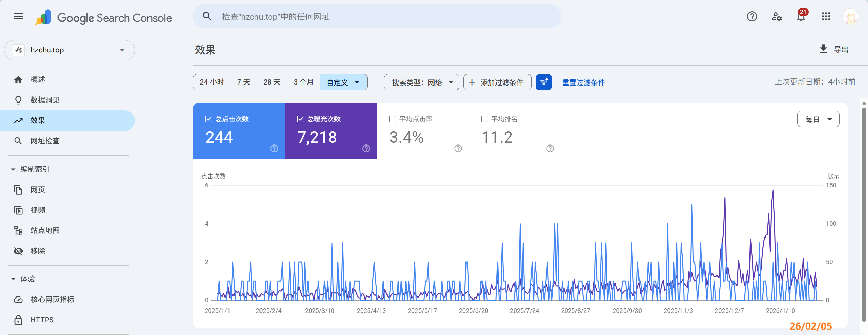The width and height of the screenshot is (868, 335).
Task: Click 重置过滤条件 link
Action: [583, 82]
